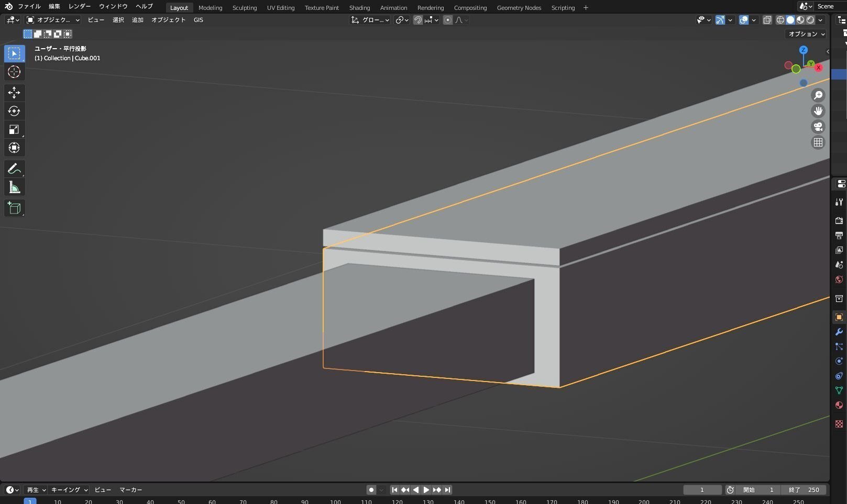The width and height of the screenshot is (847, 504).
Task: Open the Object Data mesh tab
Action: click(x=839, y=390)
